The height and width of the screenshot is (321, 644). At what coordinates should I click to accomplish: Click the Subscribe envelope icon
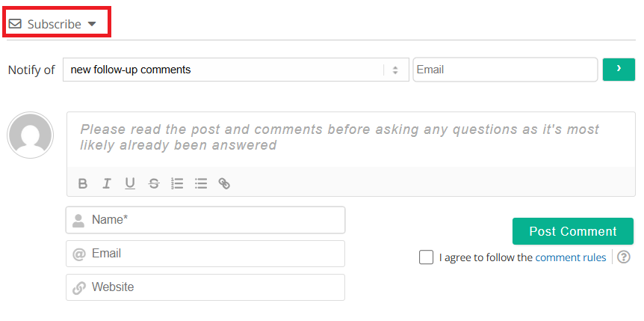tap(15, 24)
